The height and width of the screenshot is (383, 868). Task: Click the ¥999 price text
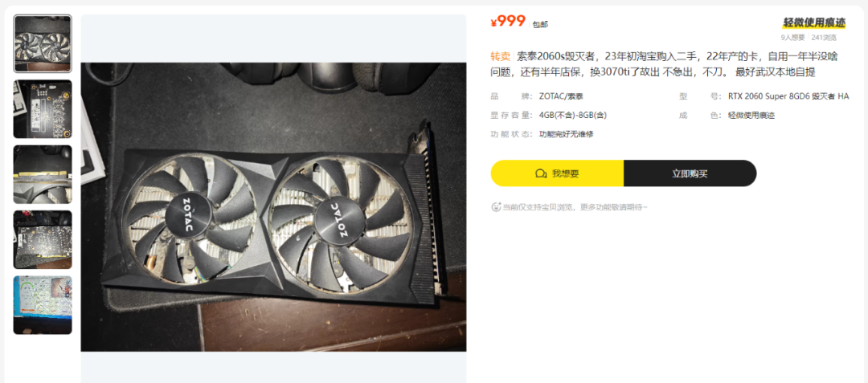(x=508, y=22)
